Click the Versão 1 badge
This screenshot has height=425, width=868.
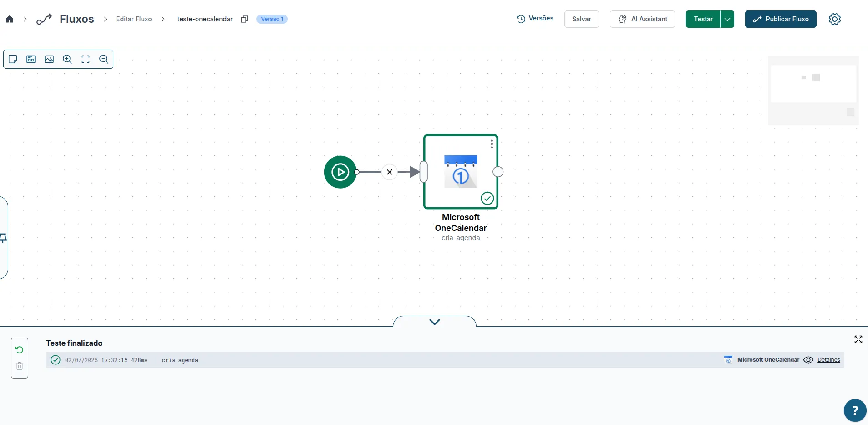[x=272, y=19]
